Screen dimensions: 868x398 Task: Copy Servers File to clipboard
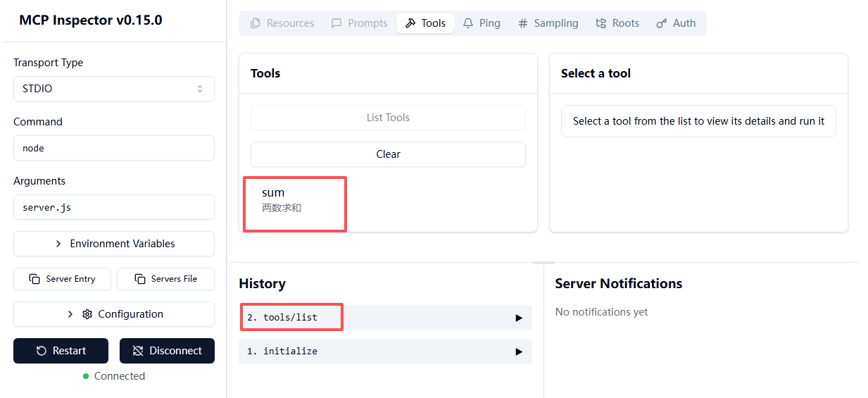165,279
